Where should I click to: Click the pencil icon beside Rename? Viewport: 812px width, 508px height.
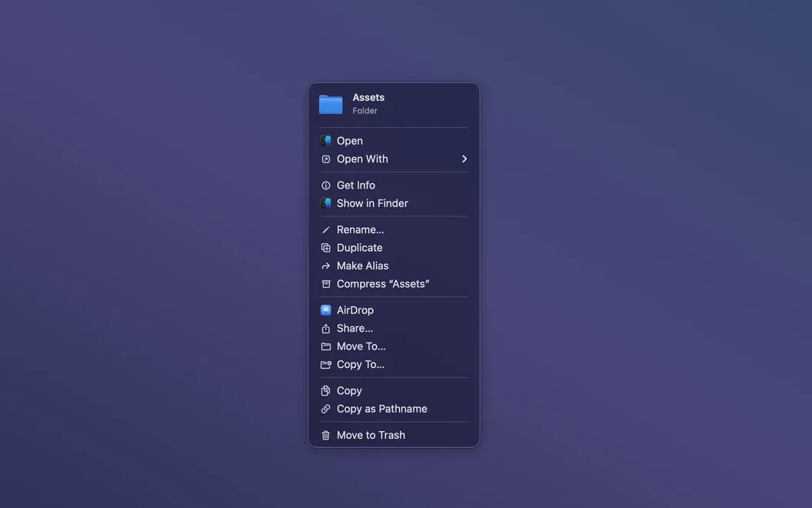pos(326,229)
